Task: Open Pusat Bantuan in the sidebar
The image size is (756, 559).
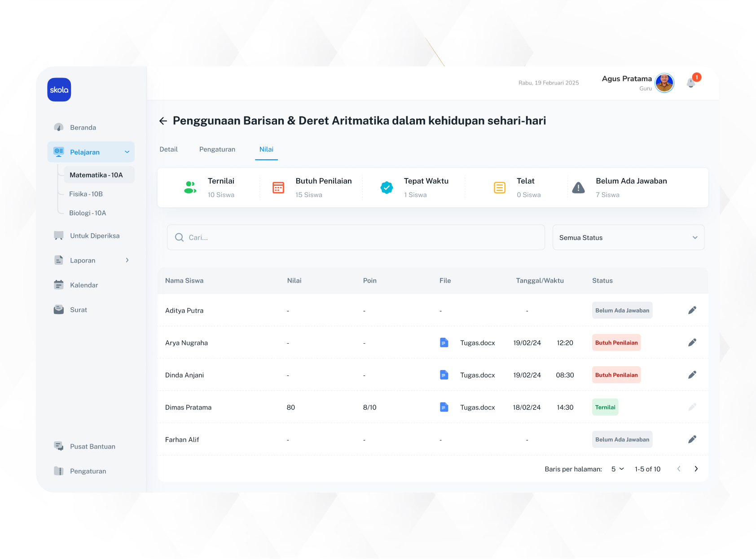Action: click(x=92, y=446)
